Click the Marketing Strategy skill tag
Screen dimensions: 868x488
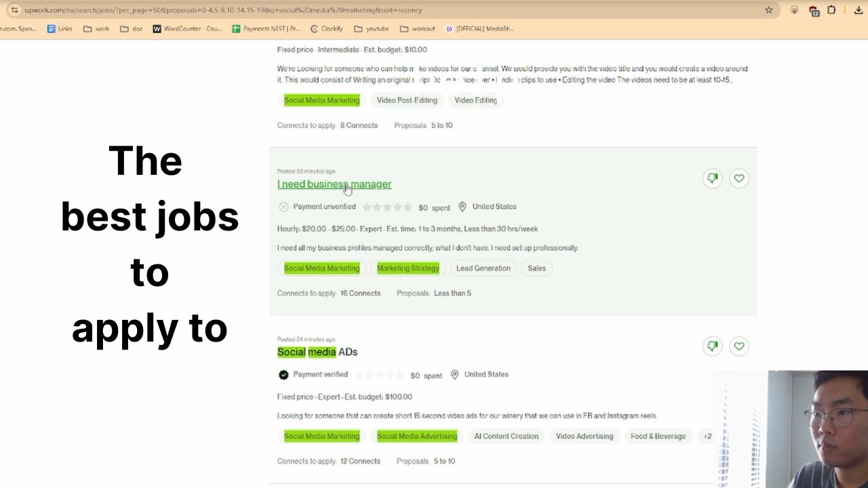(x=408, y=268)
